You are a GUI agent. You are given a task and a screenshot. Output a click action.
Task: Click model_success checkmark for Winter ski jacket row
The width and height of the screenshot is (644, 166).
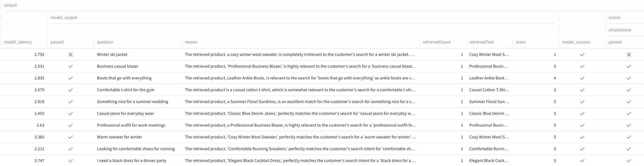[582, 55]
